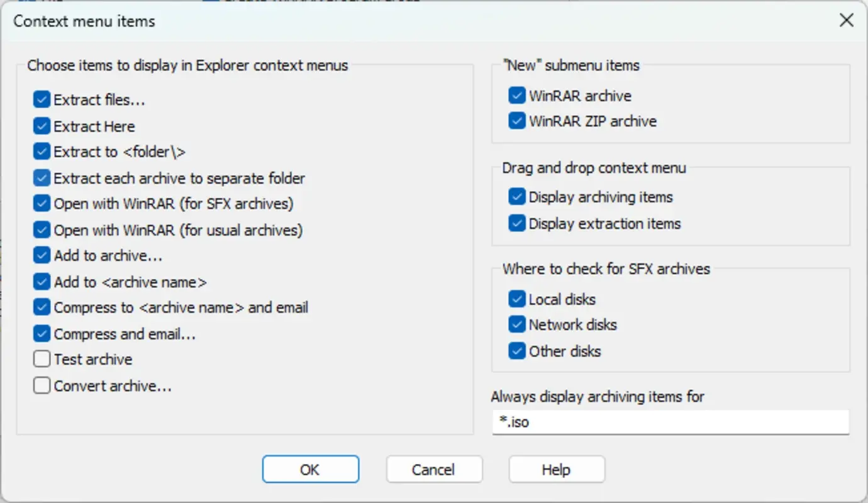Toggle the Extract to <folder\> item
Screen dimensions: 868x503
[41, 152]
